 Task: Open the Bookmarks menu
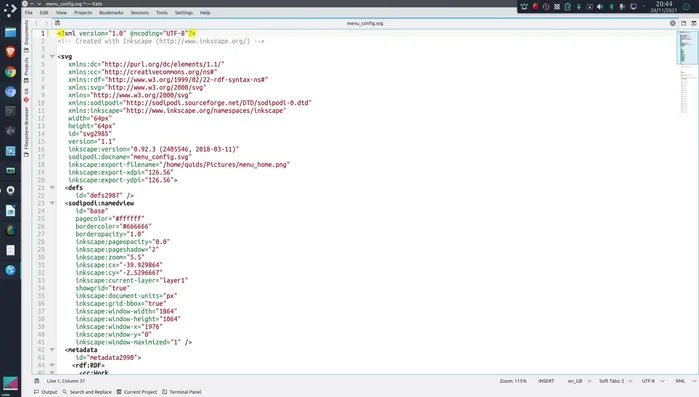[x=111, y=12]
